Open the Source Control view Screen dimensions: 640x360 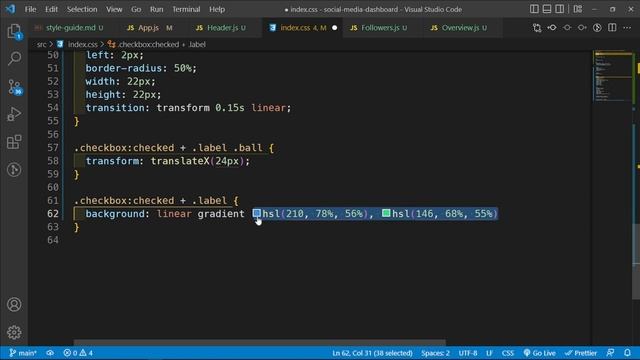point(14,87)
